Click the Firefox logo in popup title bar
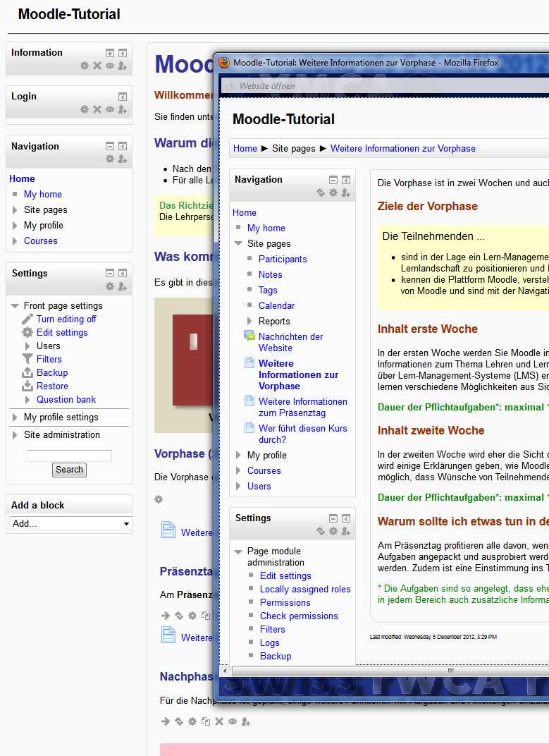The height and width of the screenshot is (756, 549). click(223, 63)
